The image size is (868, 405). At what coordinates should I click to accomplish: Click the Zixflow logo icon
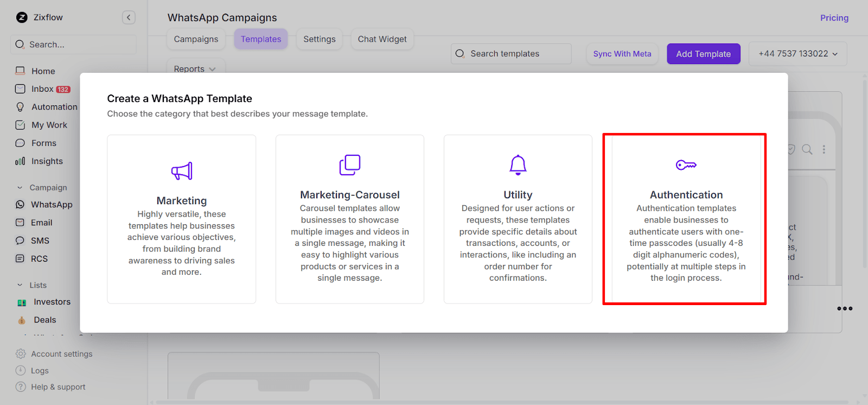[22, 17]
